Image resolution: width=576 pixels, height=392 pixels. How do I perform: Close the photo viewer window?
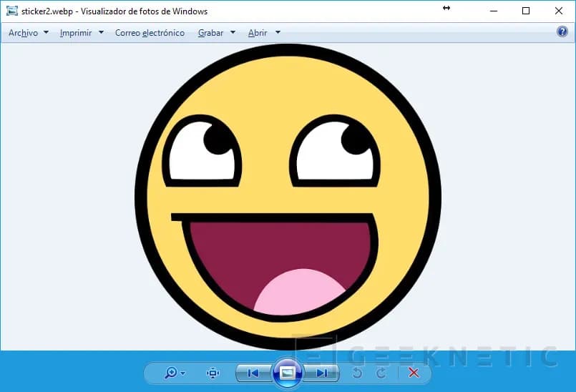[559, 11]
